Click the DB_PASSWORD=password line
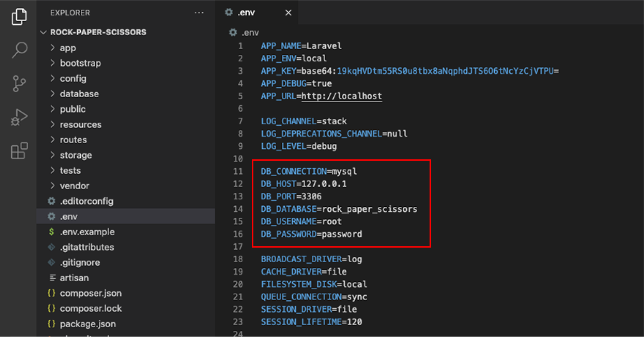Viewport: 644px width, 337px height. point(312,234)
